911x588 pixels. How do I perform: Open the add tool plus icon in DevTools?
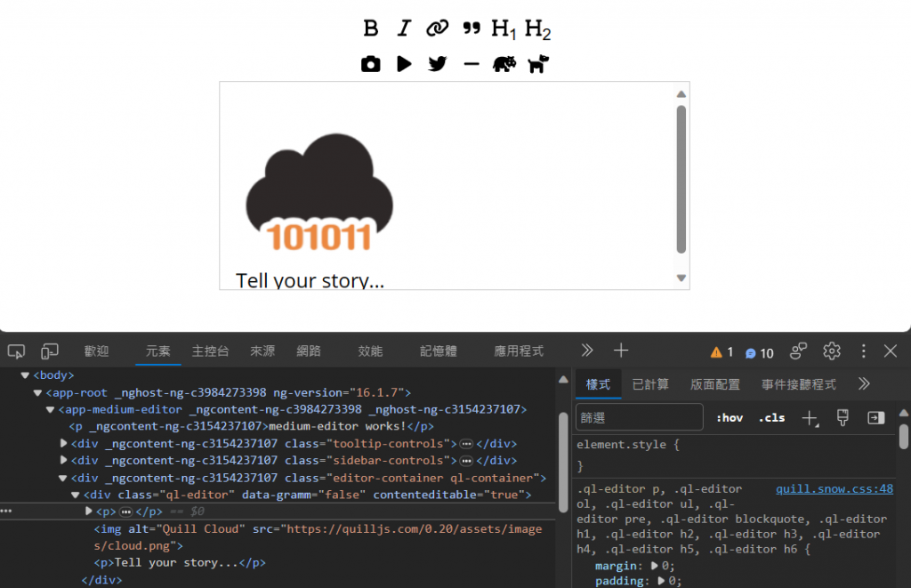(621, 350)
